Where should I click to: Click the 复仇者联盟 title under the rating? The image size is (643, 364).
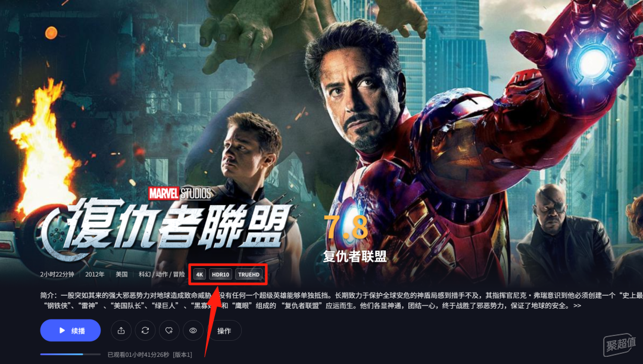pos(355,257)
